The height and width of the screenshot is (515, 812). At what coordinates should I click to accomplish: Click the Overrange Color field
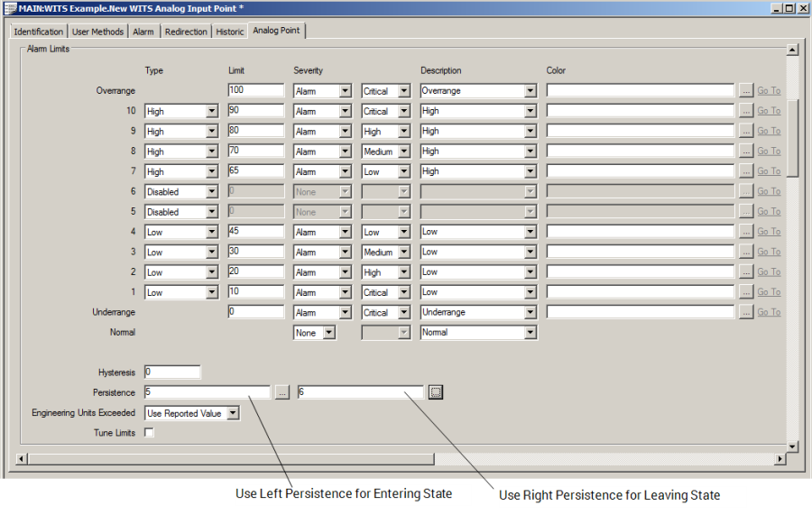tap(640, 91)
